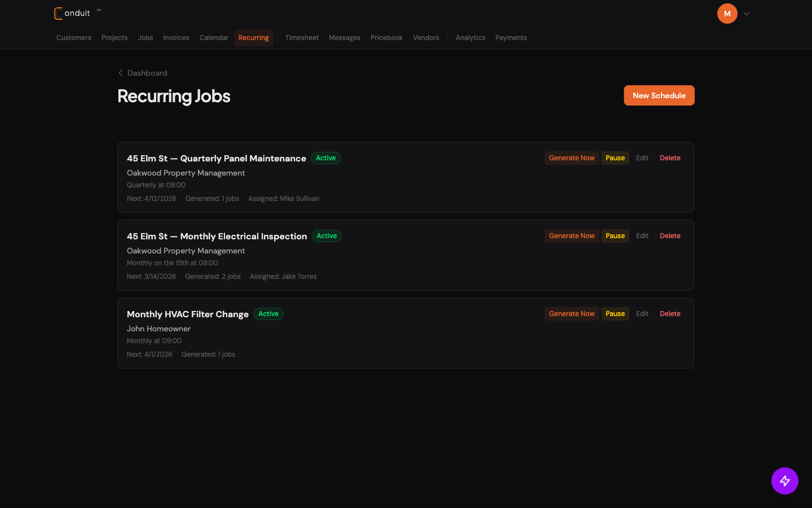
Task: Edit the Monthly HVAC Filter Change schedule
Action: [642, 314]
